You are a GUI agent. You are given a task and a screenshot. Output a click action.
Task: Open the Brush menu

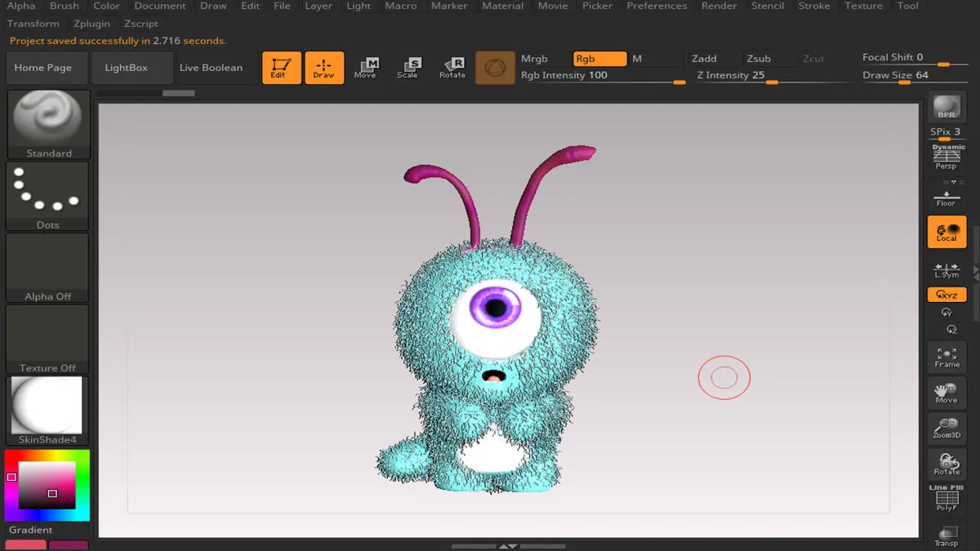pyautogui.click(x=65, y=6)
